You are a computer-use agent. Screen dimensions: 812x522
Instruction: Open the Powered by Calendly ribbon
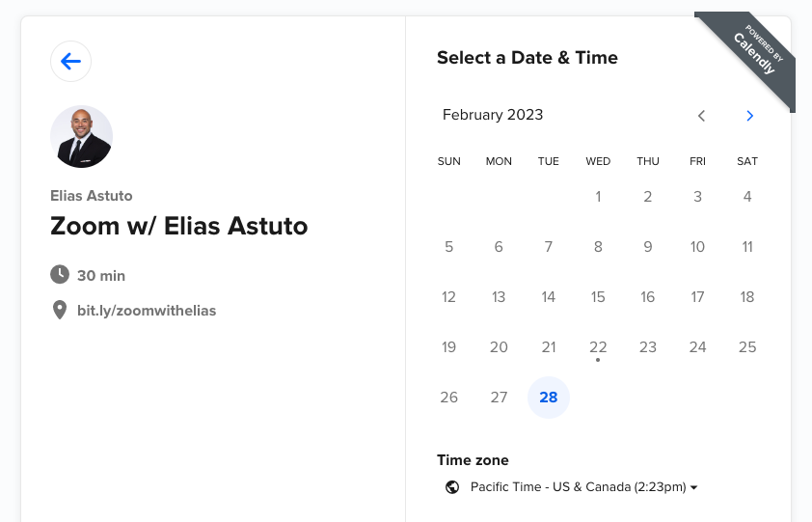point(753,53)
